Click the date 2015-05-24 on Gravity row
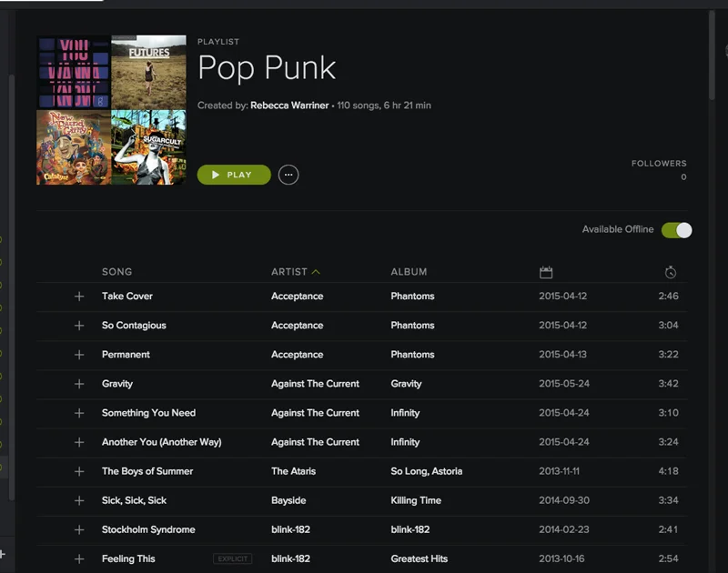Screen dimensions: 728x573 [564, 384]
